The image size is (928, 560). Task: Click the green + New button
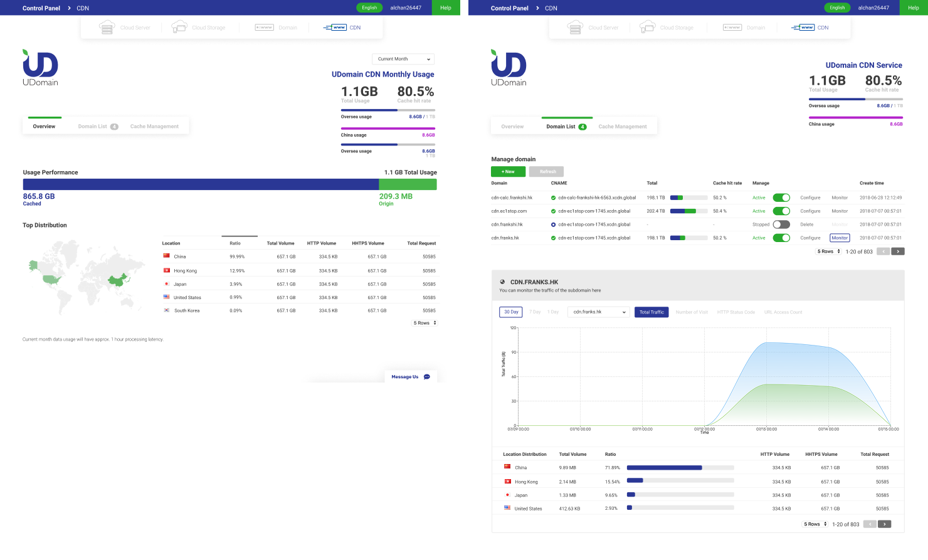point(508,172)
